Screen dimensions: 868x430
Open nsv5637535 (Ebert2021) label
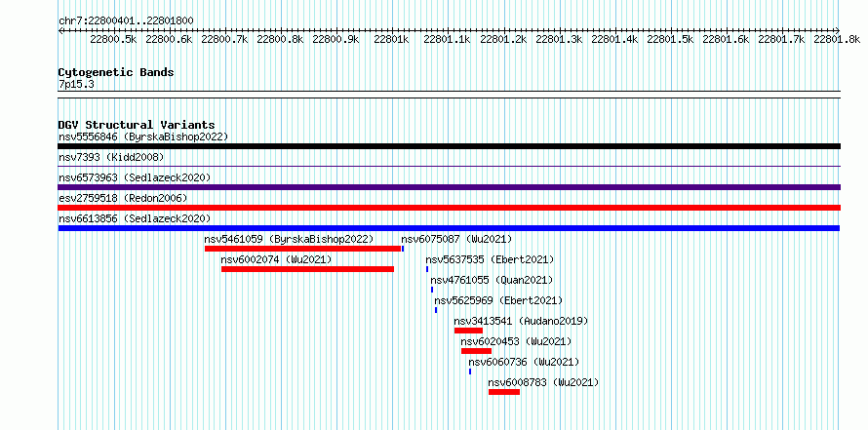[x=490, y=259]
